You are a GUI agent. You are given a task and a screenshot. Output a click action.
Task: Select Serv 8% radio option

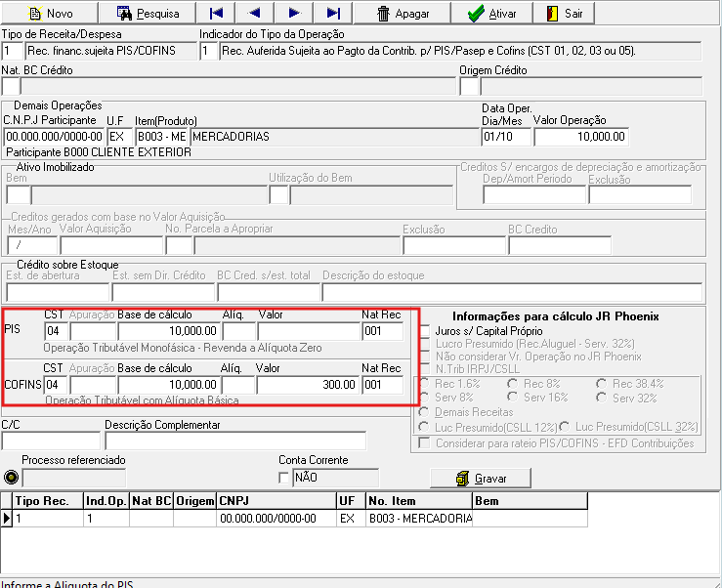[x=424, y=398]
